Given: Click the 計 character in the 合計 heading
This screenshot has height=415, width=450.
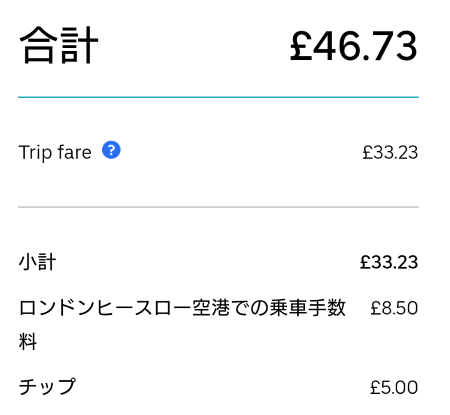Looking at the screenshot, I should coord(79,45).
